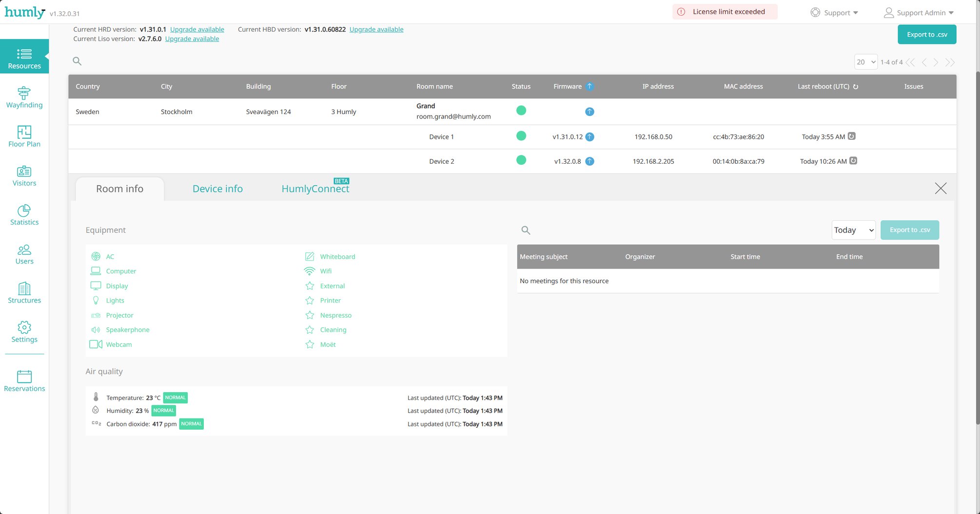Click Upgrade available link for Liso version
Viewport: 980px width, 514px height.
[192, 39]
